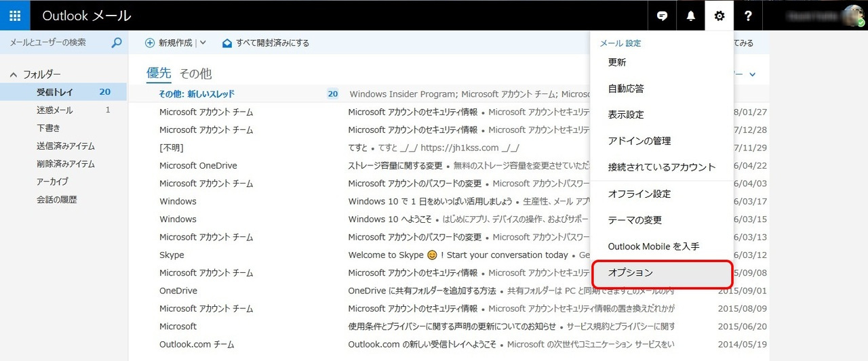Open the 送信済みアイテム folder
The height and width of the screenshot is (361, 868).
pos(64,146)
